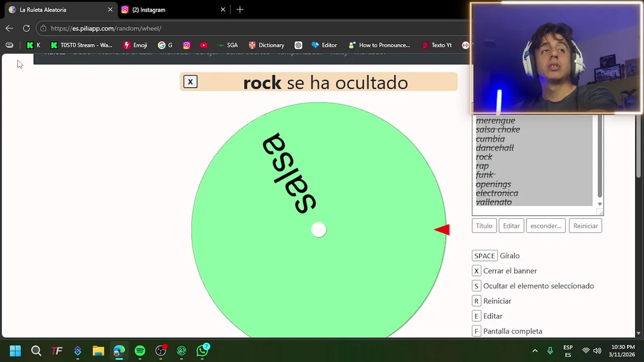Select 'electronica' in the items list
The image size is (644, 362).
point(497,193)
